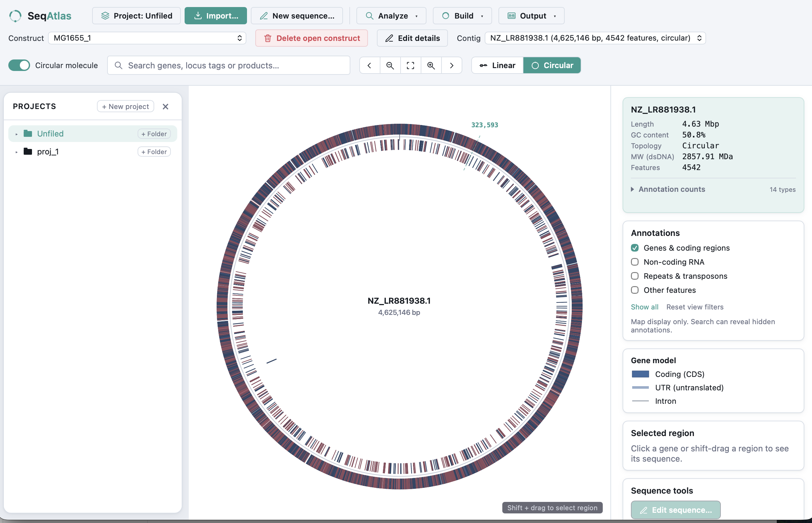Click the Coding (CDS) color swatch
This screenshot has height=523, width=812.
(641, 374)
